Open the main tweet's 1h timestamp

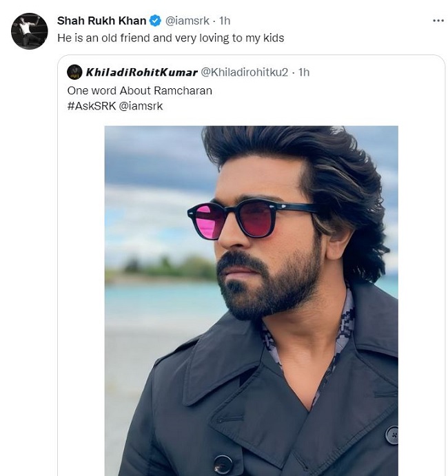click(225, 21)
